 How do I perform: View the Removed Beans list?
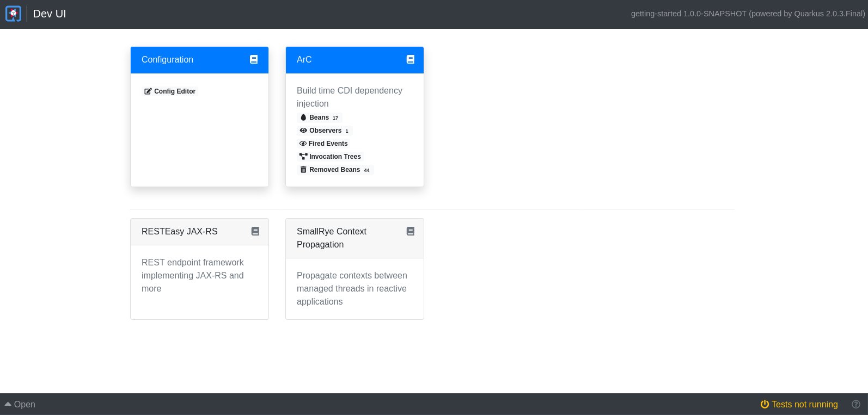pos(334,170)
